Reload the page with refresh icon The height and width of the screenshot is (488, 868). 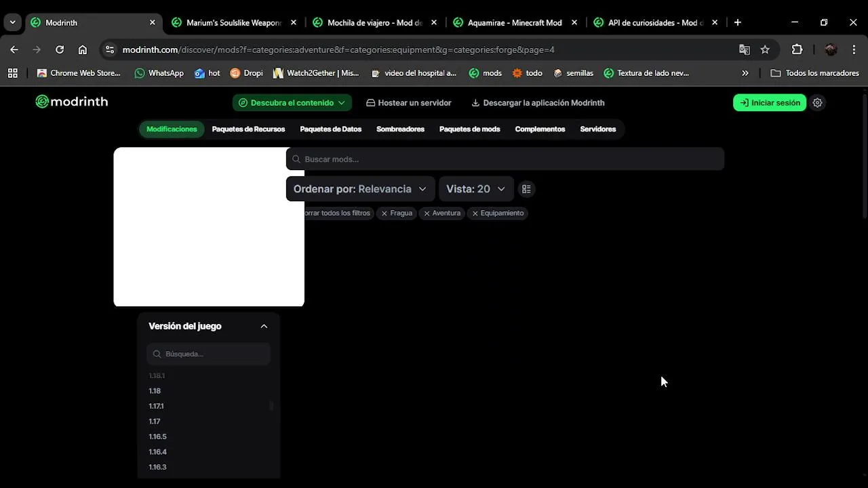click(60, 49)
